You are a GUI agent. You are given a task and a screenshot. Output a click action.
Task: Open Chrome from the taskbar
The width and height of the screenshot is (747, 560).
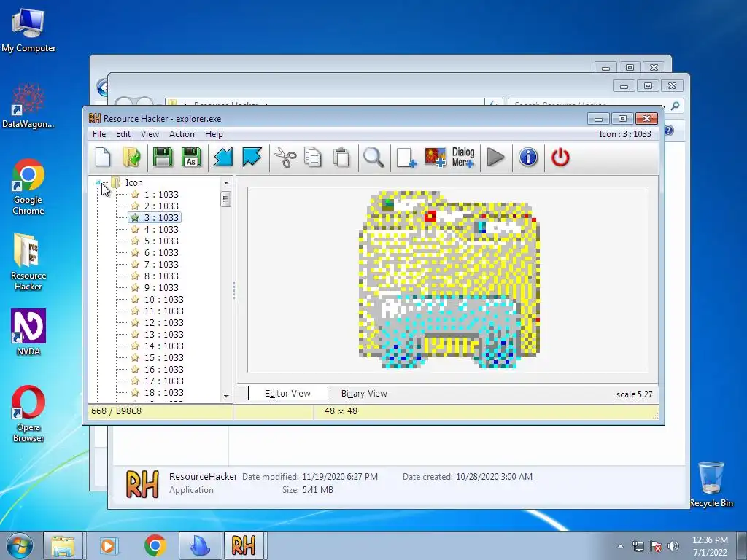155,545
